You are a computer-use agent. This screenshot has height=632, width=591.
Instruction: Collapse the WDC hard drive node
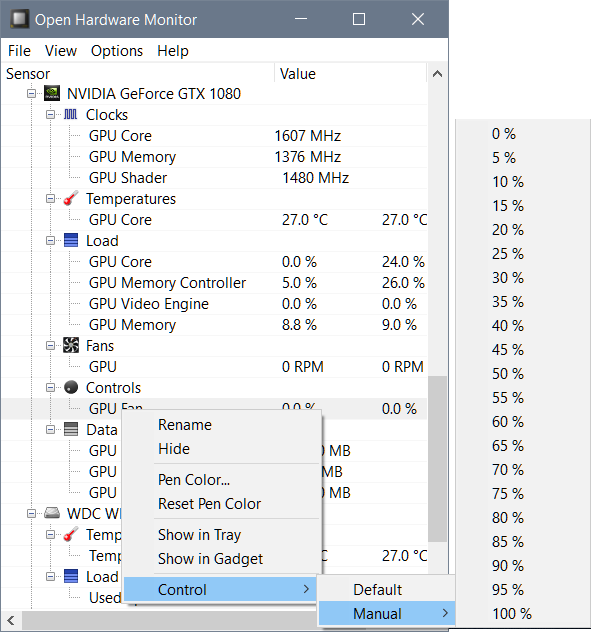point(31,514)
